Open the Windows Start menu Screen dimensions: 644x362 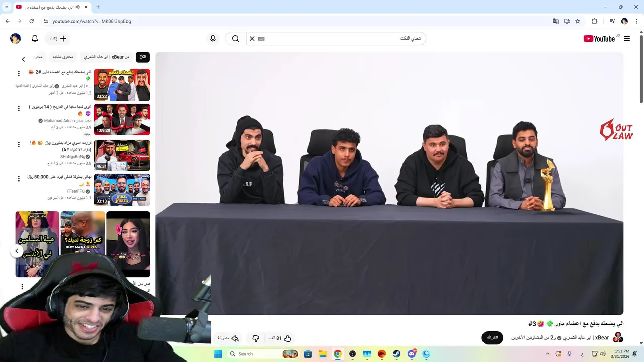pos(218,354)
